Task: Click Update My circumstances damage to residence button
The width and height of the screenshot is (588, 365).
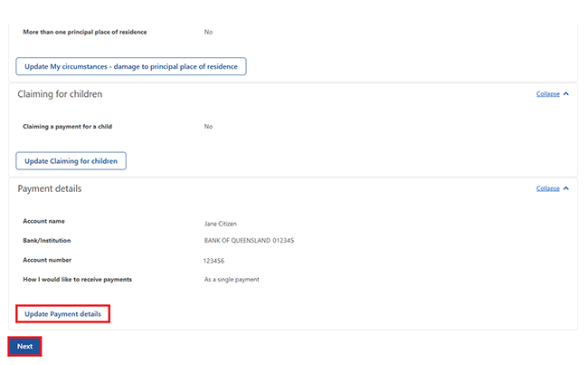Action: point(131,66)
